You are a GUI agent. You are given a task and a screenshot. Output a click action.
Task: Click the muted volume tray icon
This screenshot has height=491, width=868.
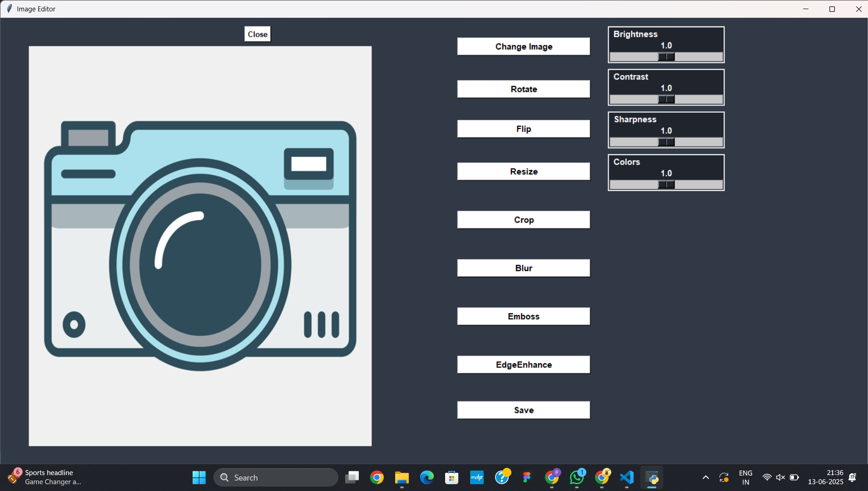(780, 477)
